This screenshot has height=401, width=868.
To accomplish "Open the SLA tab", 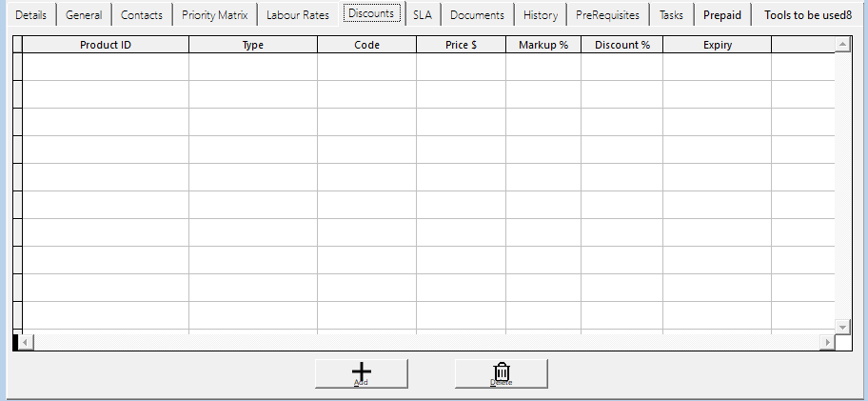I will (423, 15).
